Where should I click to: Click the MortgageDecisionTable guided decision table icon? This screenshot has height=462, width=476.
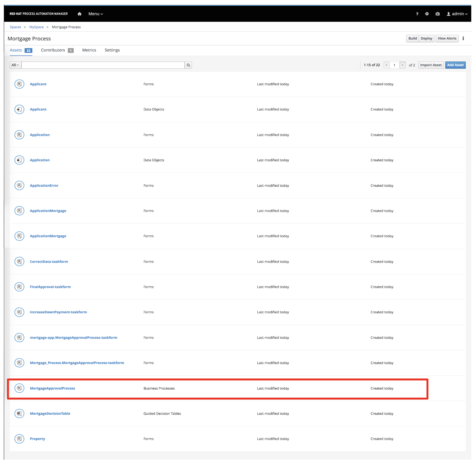[x=19, y=413]
